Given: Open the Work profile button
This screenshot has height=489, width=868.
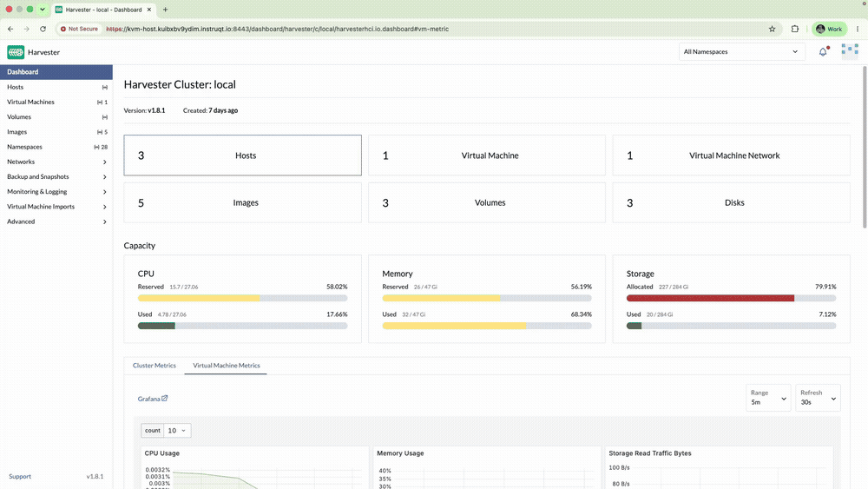Looking at the screenshot, I should [x=829, y=29].
